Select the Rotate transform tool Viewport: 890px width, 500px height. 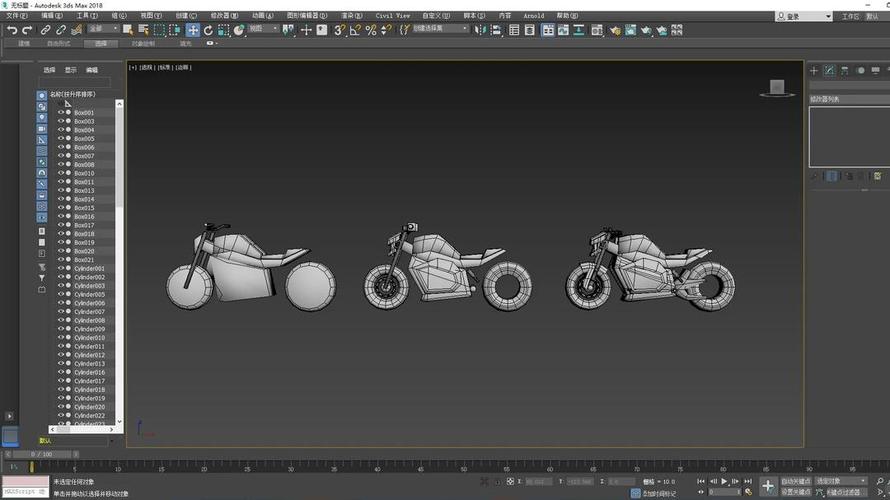coord(208,30)
